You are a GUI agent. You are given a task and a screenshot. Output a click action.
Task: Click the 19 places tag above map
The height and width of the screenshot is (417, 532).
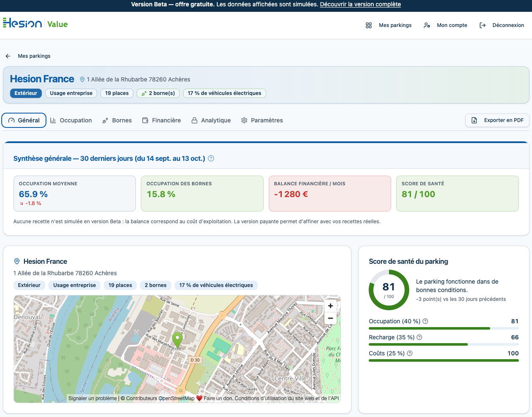(x=120, y=285)
